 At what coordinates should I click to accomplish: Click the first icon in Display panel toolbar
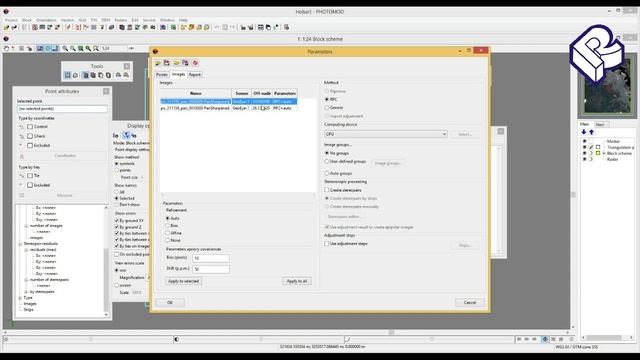[116, 135]
